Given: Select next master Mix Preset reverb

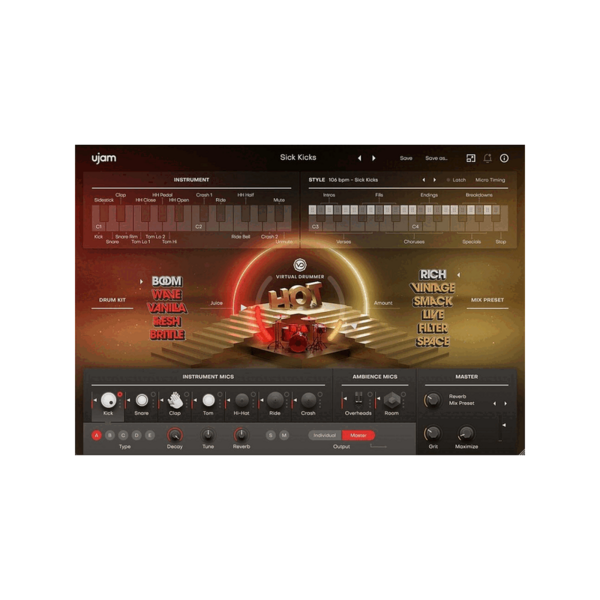Looking at the screenshot, I should [506, 403].
